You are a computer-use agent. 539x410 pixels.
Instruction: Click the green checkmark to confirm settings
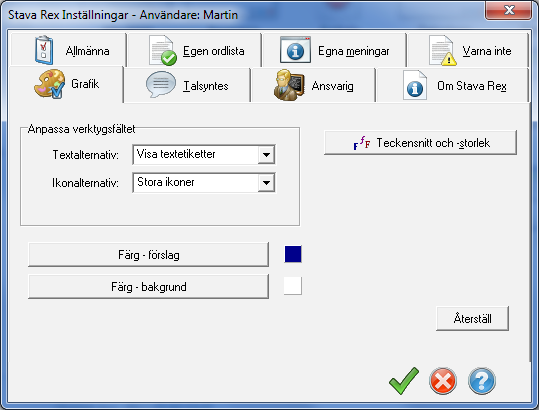pyautogui.click(x=404, y=380)
